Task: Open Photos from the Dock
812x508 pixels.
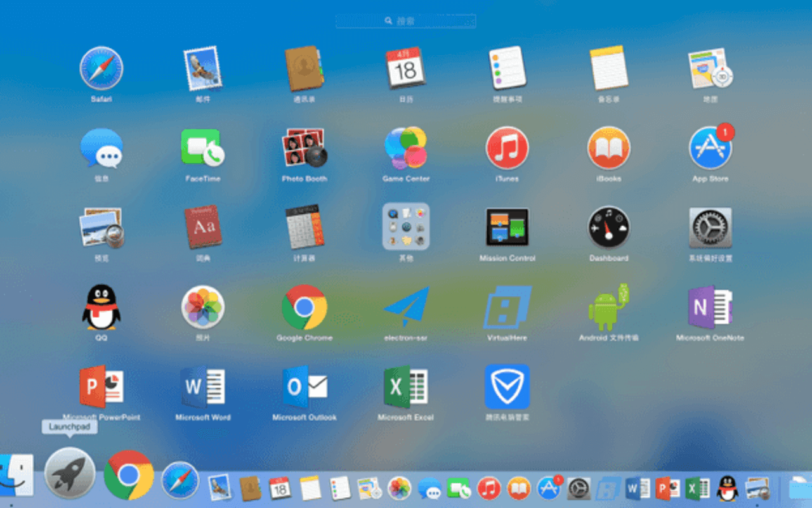Action: tap(400, 488)
